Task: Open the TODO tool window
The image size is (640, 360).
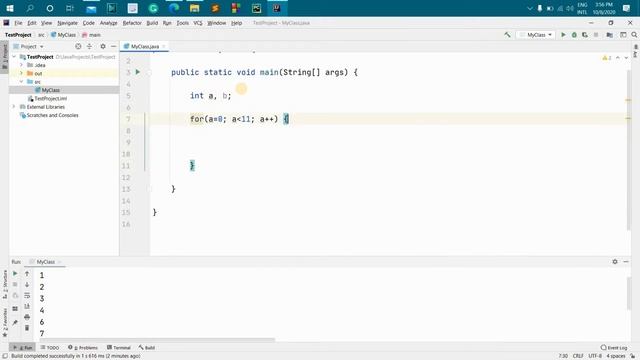Action: [x=50, y=348]
